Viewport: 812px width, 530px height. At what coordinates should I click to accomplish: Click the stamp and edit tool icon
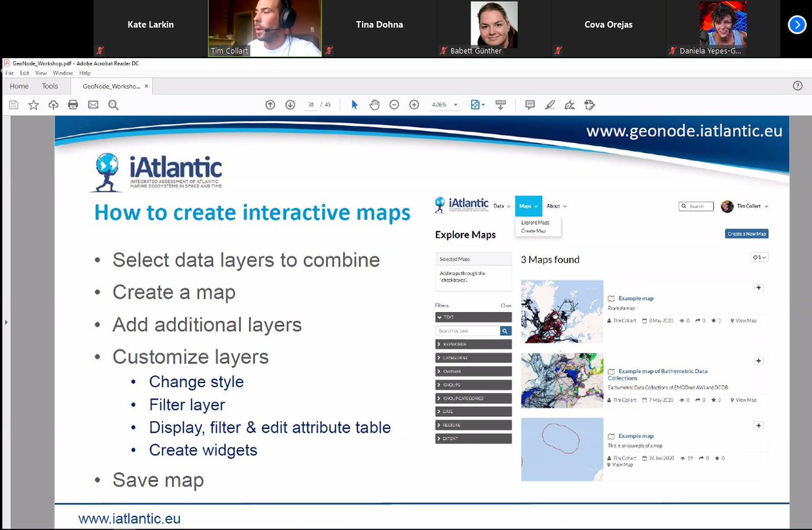[589, 105]
